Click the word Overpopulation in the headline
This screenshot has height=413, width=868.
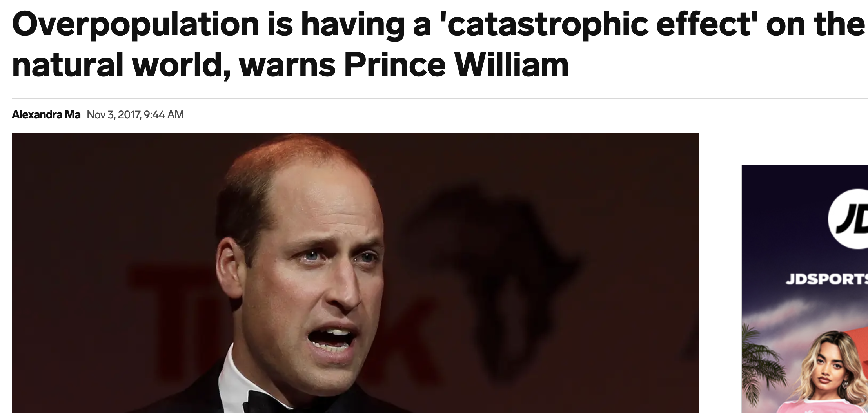pos(135,25)
